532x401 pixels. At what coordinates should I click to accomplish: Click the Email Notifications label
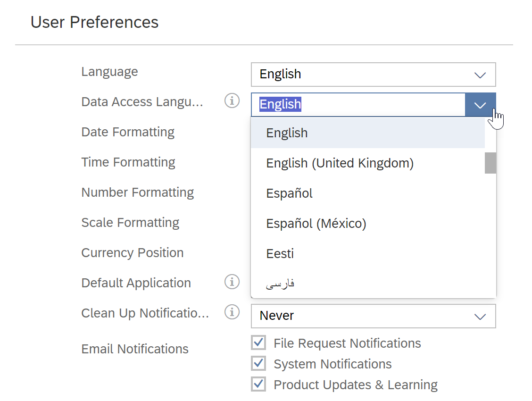click(x=135, y=349)
